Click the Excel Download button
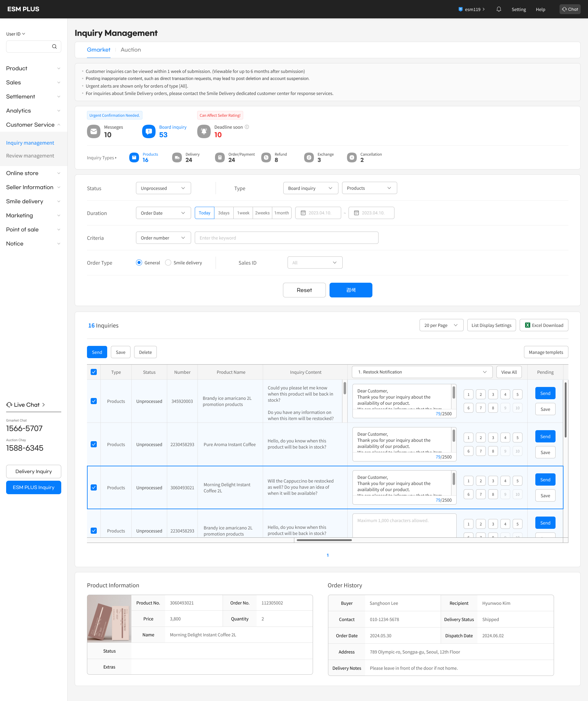The width and height of the screenshot is (588, 701). pos(544,325)
